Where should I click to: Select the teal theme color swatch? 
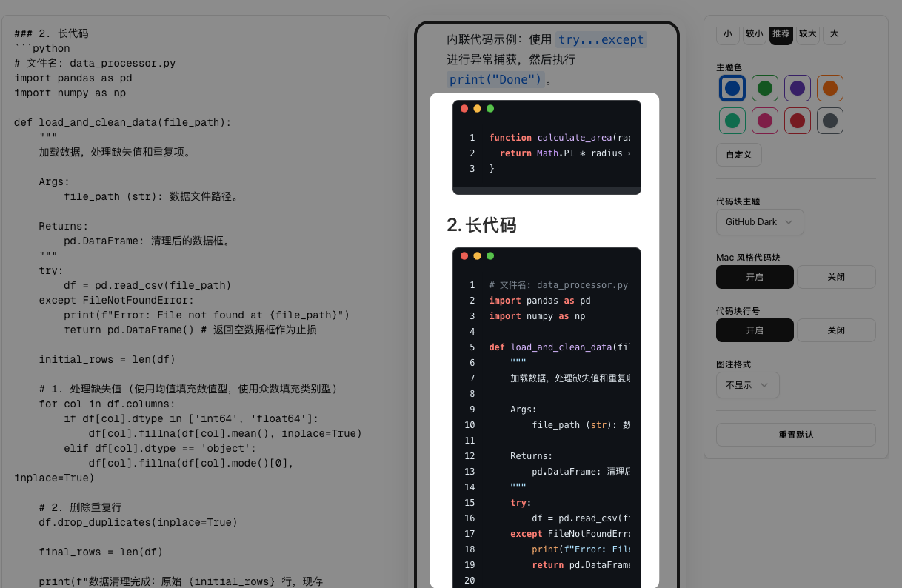pos(732,121)
